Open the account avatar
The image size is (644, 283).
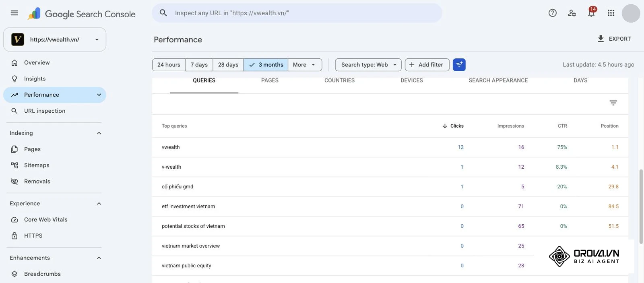[x=631, y=13]
